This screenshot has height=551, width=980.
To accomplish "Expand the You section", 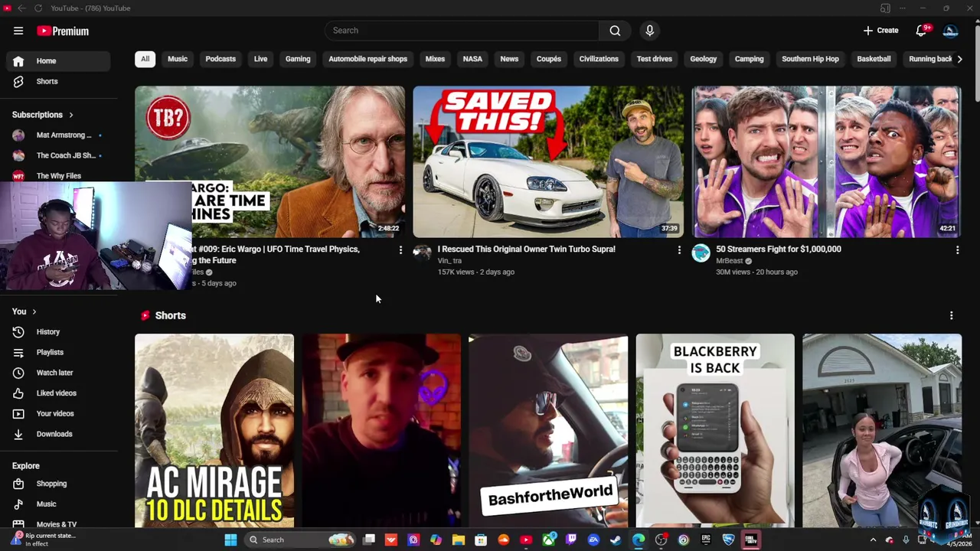I will pyautogui.click(x=24, y=311).
